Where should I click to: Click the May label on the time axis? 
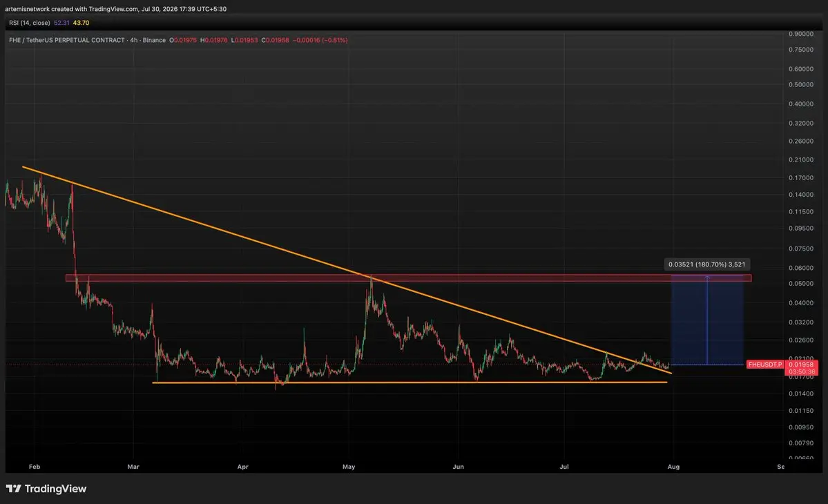tap(349, 467)
